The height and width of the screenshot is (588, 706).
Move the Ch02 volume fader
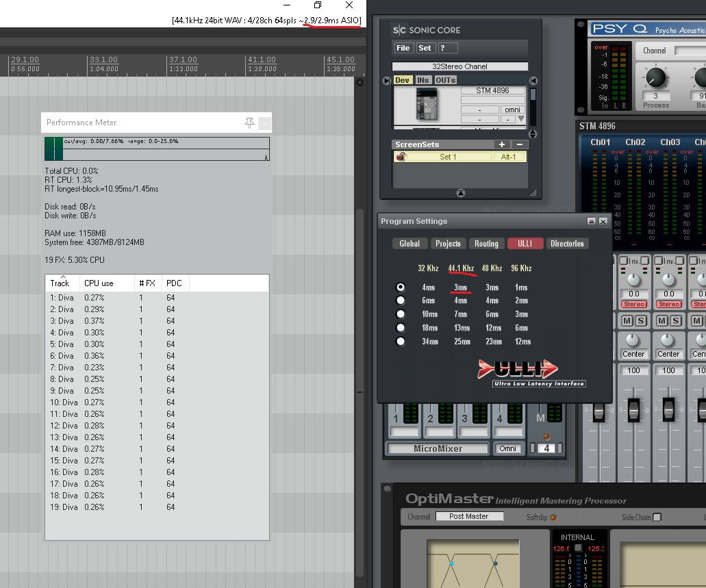pyautogui.click(x=633, y=410)
